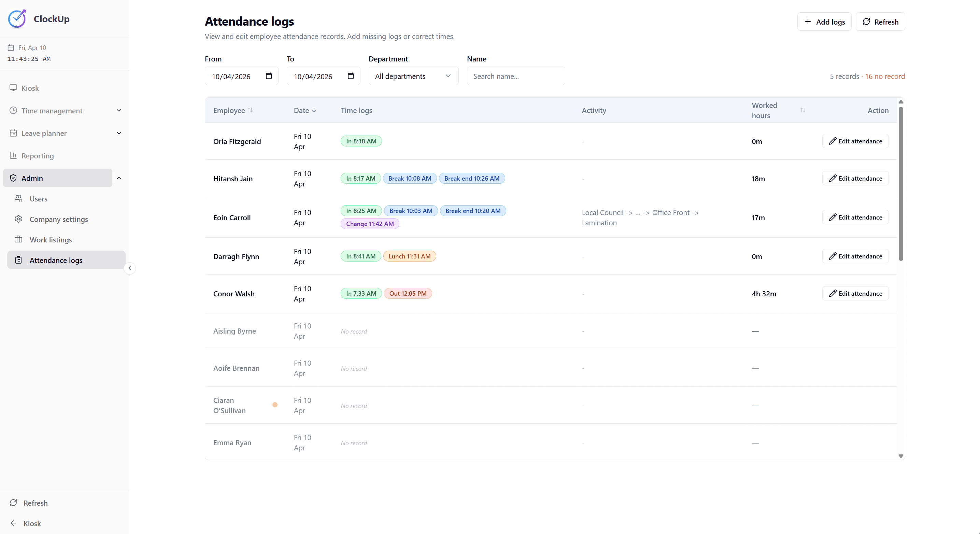Go to Company settings page
Screen dimensions: 980x534
pos(59,219)
